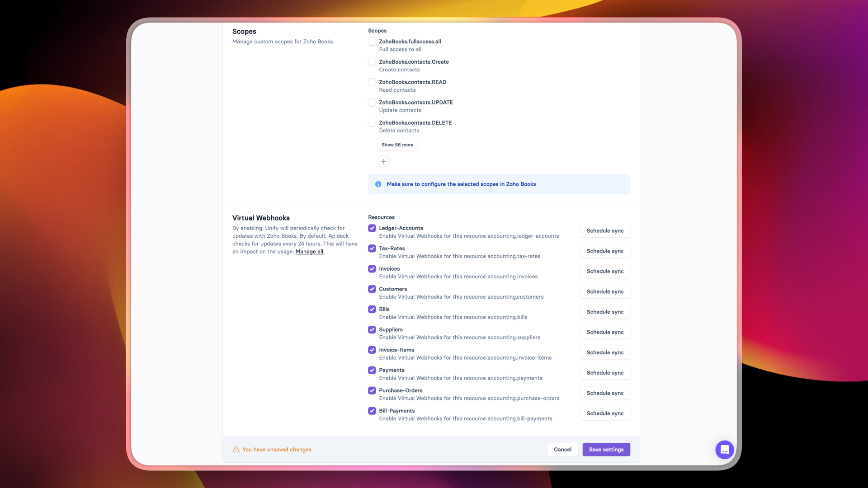Image resolution: width=868 pixels, height=488 pixels.
Task: Click the unsaved changes warning triangle icon
Action: 236,450
